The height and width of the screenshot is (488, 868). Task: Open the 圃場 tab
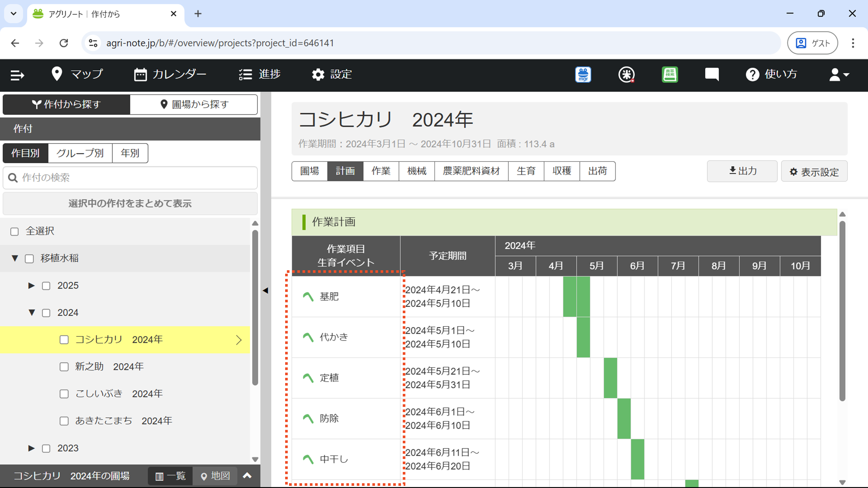click(x=309, y=171)
